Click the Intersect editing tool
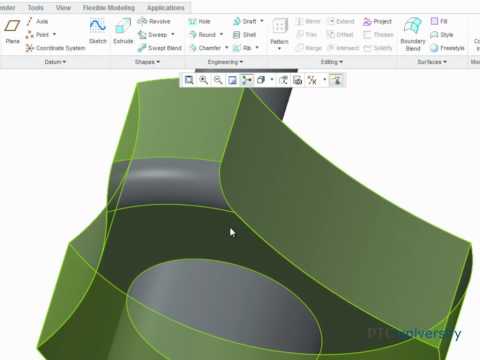 [x=343, y=48]
